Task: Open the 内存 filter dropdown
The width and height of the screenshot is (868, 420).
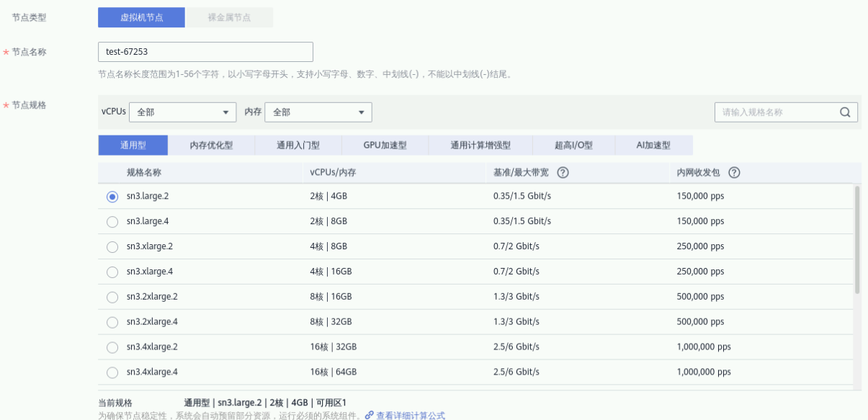Action: point(318,112)
